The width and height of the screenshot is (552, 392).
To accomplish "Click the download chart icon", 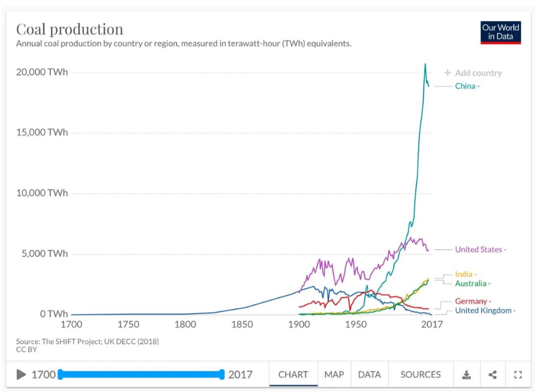I will click(466, 375).
